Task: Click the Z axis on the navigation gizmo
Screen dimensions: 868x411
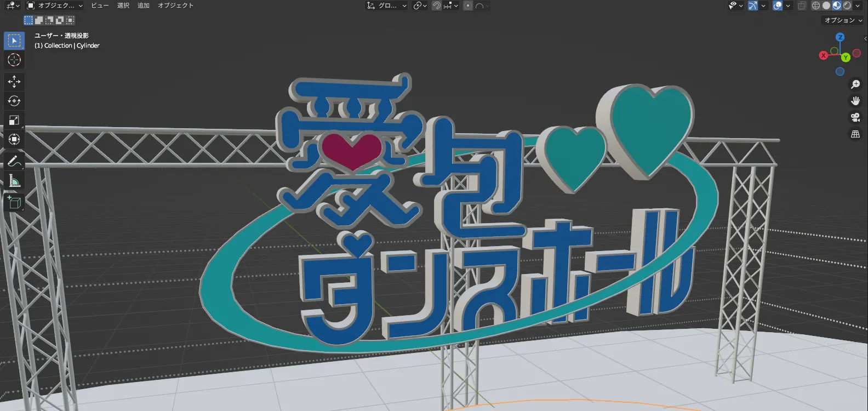Action: click(x=840, y=37)
